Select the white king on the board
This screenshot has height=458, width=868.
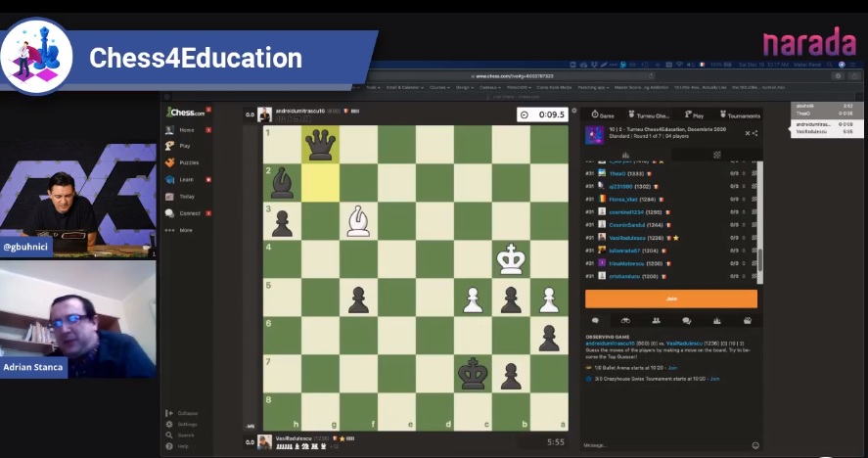click(x=511, y=259)
